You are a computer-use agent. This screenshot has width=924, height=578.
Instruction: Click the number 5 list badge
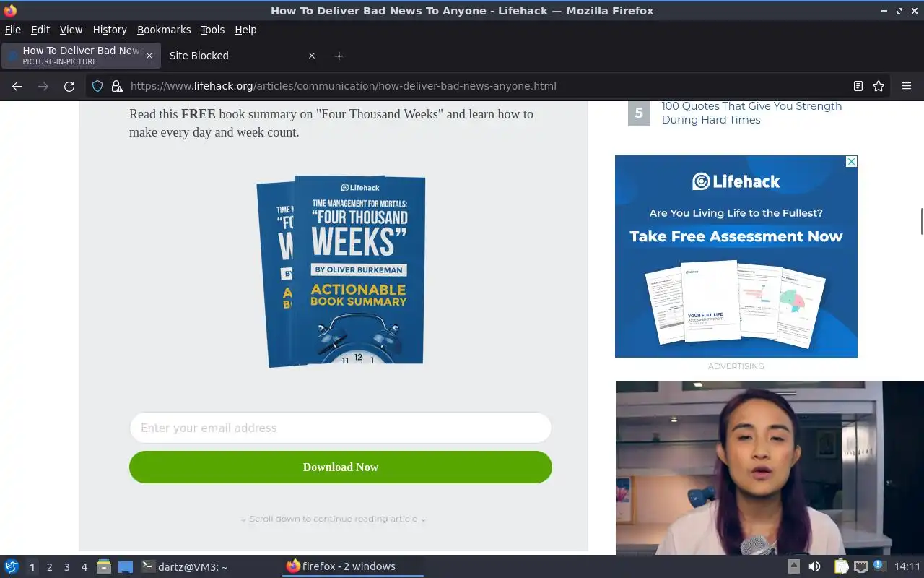click(639, 113)
